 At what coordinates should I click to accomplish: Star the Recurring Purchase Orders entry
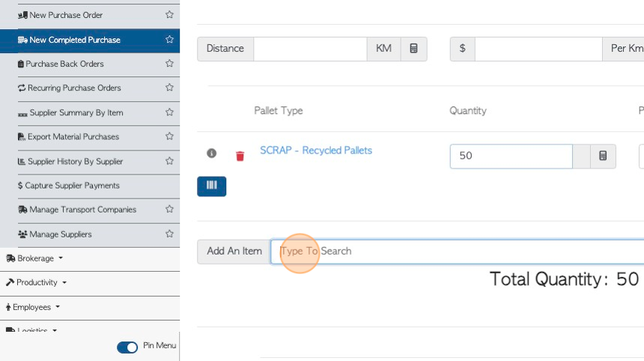(169, 88)
